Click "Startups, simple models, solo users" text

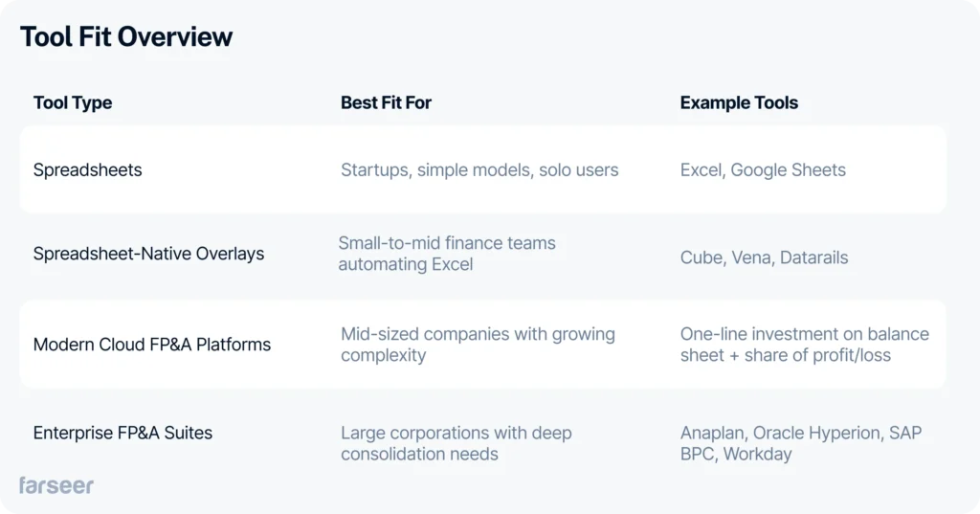tap(479, 170)
